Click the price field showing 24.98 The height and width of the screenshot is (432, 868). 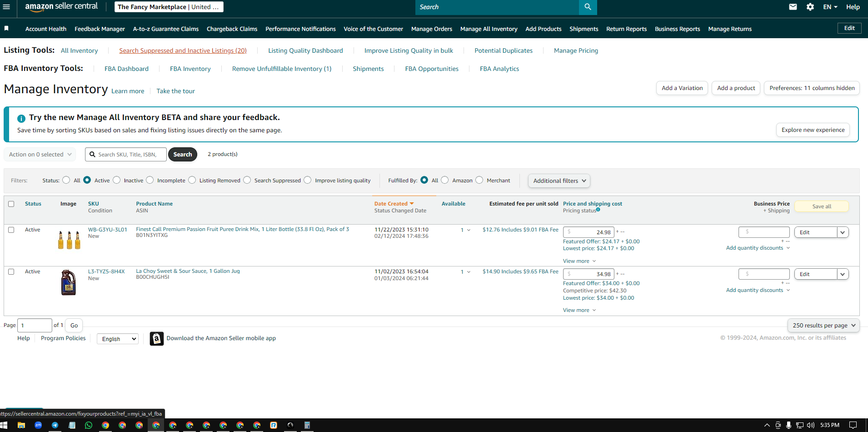(589, 232)
